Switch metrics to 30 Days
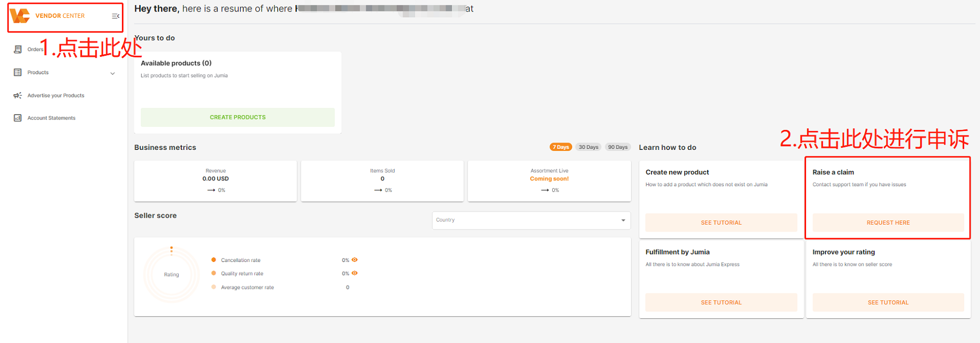The width and height of the screenshot is (980, 343). (x=588, y=147)
